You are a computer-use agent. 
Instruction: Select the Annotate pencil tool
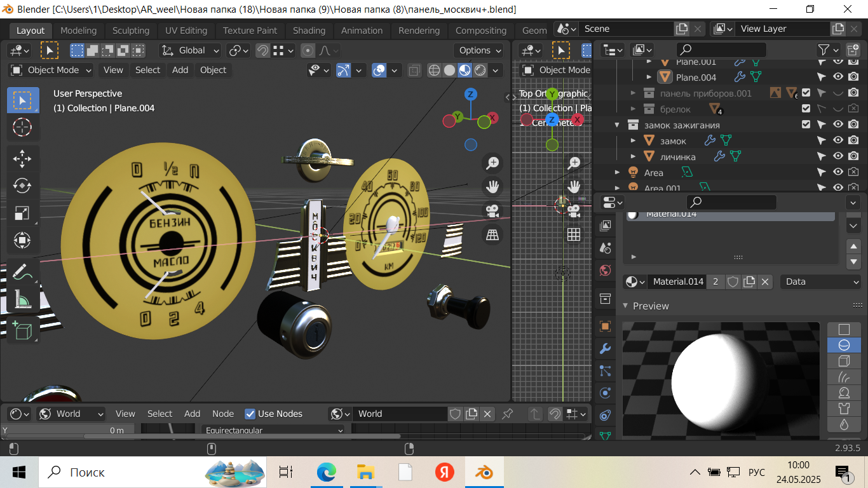(22, 271)
